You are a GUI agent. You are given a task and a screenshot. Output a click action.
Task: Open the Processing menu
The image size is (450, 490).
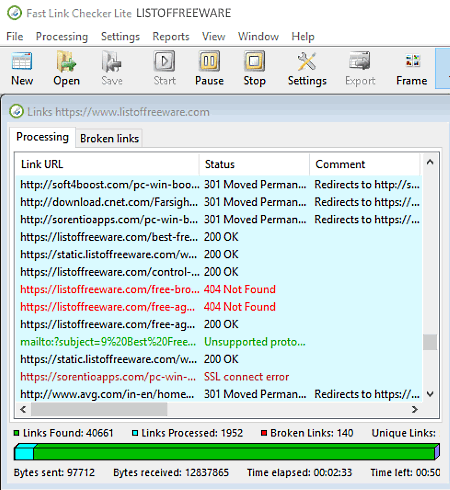click(x=62, y=36)
